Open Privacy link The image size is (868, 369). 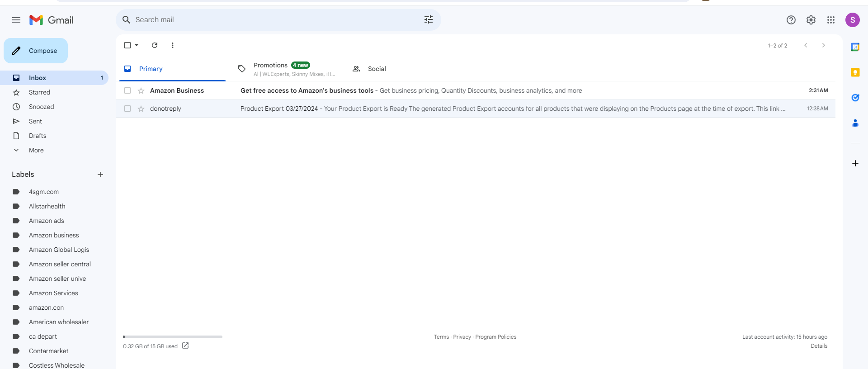(462, 337)
